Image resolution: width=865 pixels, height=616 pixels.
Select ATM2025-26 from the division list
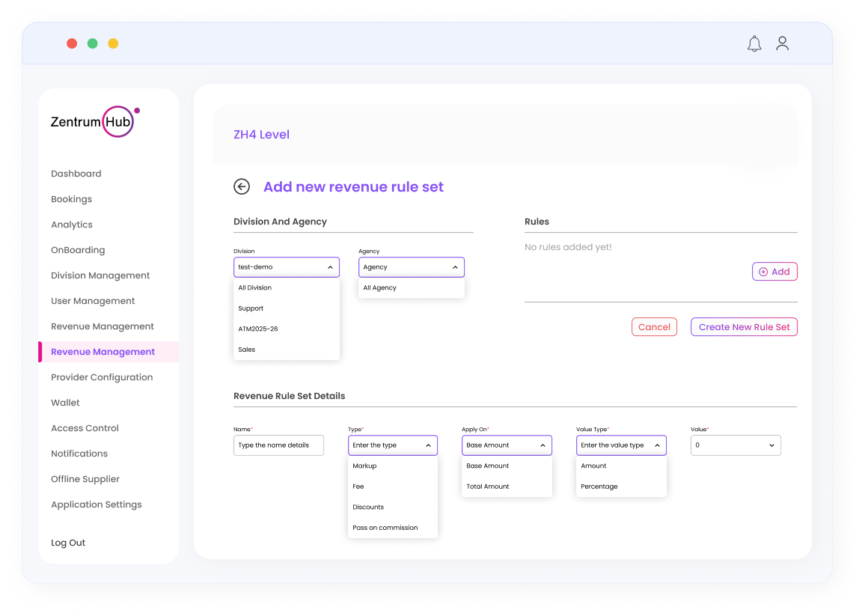pyautogui.click(x=258, y=329)
